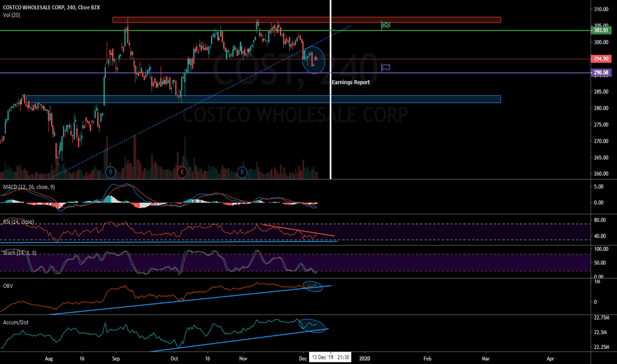Click the first blue D dividend marker
Image resolution: width=617 pixels, height=364 pixels.
[x=111, y=172]
